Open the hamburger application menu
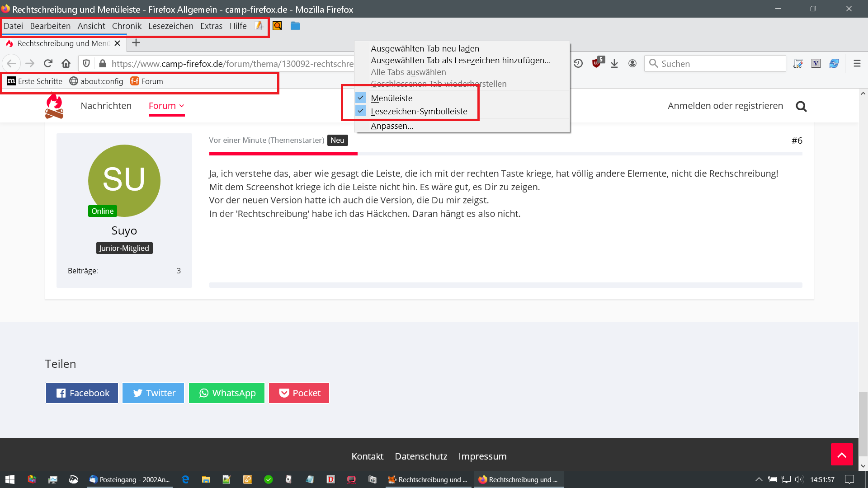This screenshot has height=488, width=868. [857, 64]
